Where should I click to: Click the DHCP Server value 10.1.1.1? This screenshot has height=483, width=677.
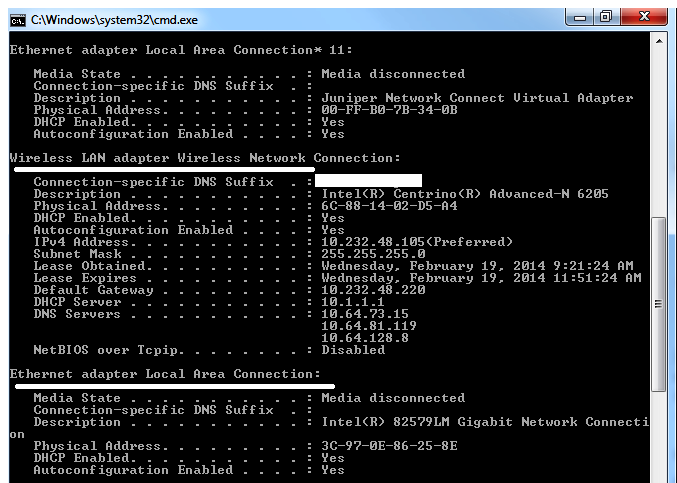[x=352, y=302]
